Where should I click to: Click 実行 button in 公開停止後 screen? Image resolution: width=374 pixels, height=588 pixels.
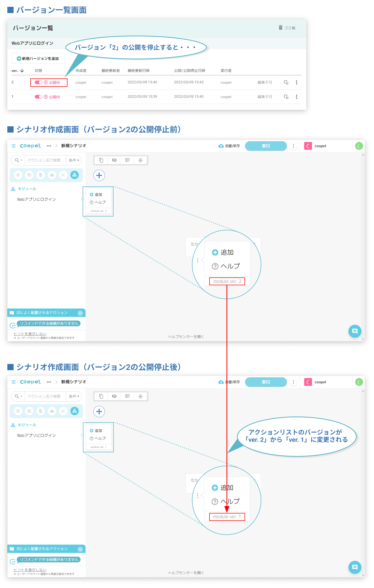[x=266, y=382]
